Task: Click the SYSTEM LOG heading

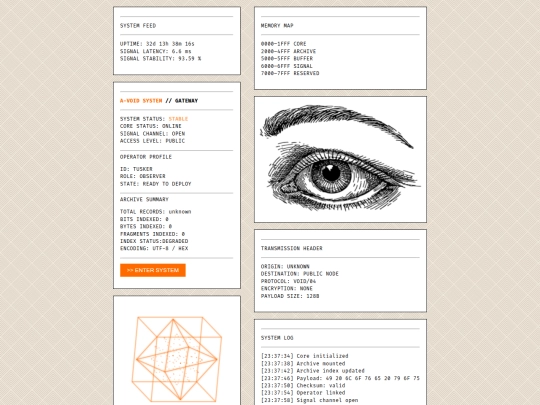Action: tap(277, 338)
